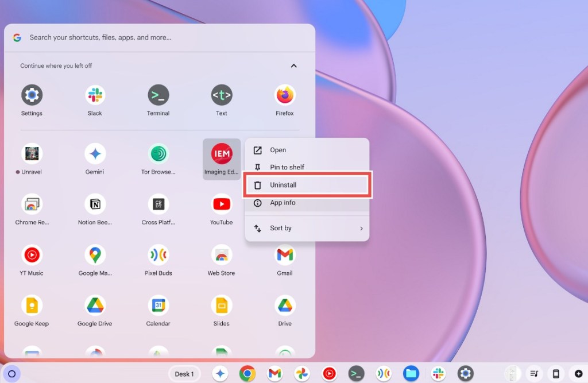The image size is (588, 383).
Task: Click the Desk 1 button on shelf
Action: click(x=184, y=374)
